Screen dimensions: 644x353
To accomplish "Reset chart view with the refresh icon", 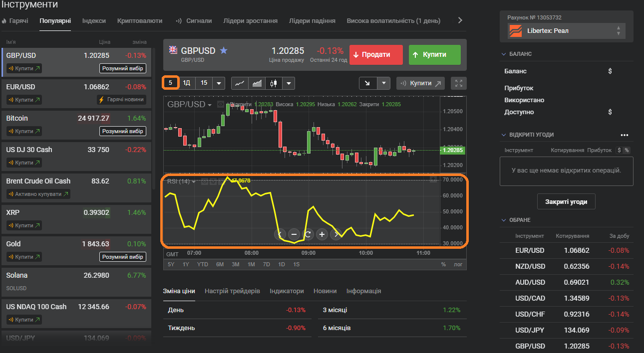I will pyautogui.click(x=308, y=234).
